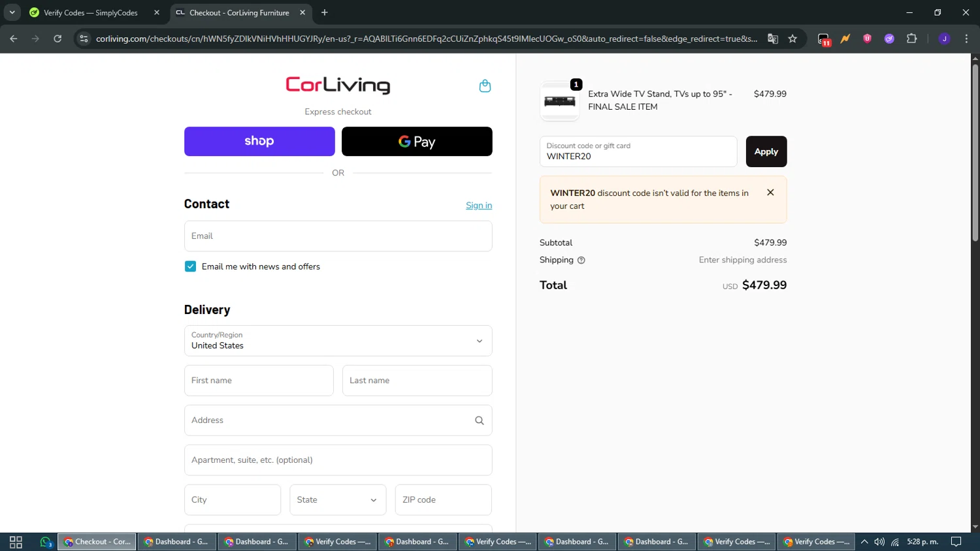This screenshot has height=551, width=980.
Task: Open the Country/Region dropdown
Action: [x=338, y=341]
